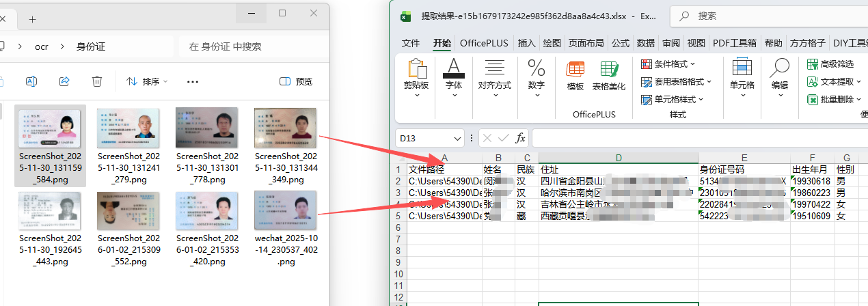Open the 对齐方式 alignment group dropdown

coord(495,79)
